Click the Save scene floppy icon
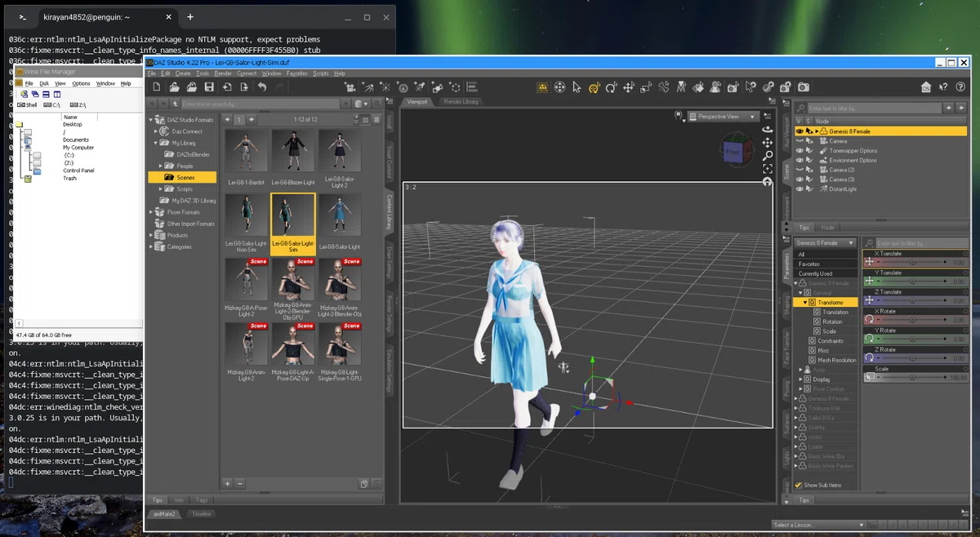Viewport: 980px width, 537px height. pos(209,87)
